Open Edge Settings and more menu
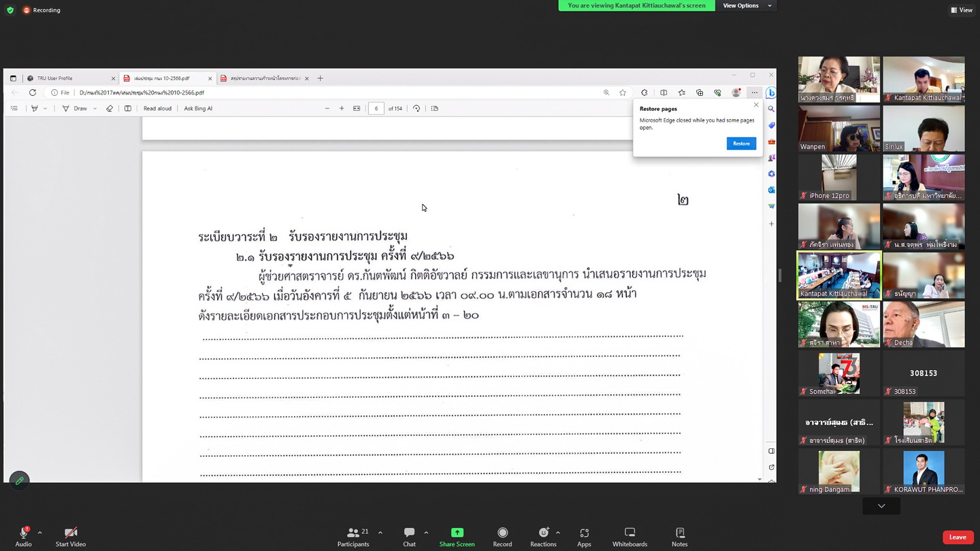The height and width of the screenshot is (551, 980). [x=754, y=93]
